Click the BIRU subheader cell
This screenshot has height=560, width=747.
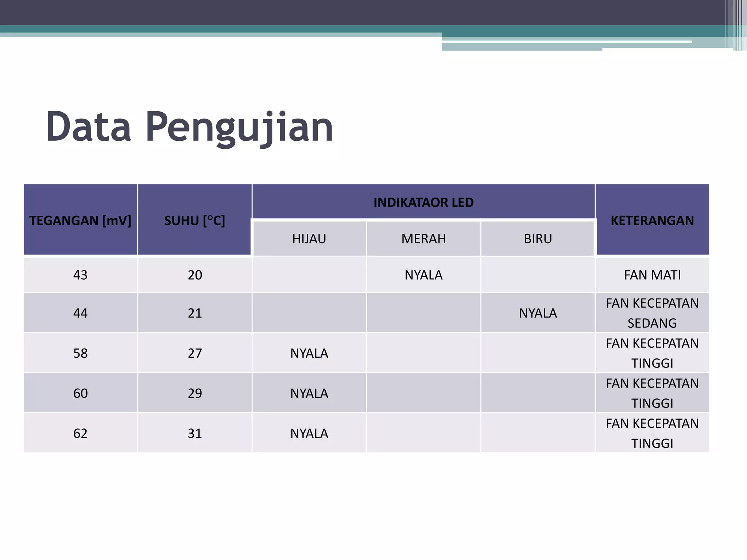(538, 239)
